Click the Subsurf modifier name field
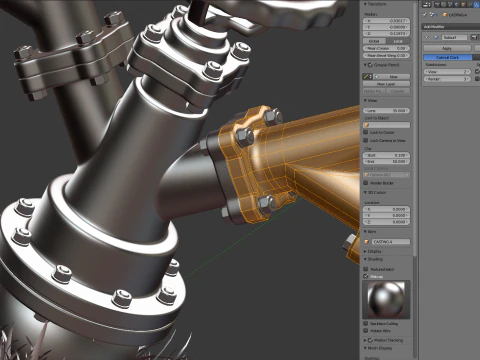The width and height of the screenshot is (480, 360). click(454, 37)
